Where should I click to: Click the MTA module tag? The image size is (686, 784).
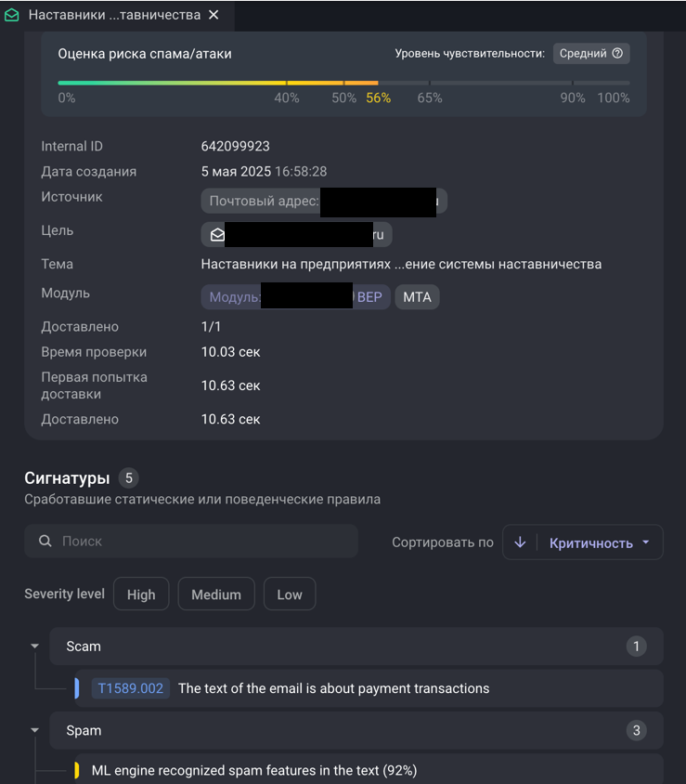417,297
